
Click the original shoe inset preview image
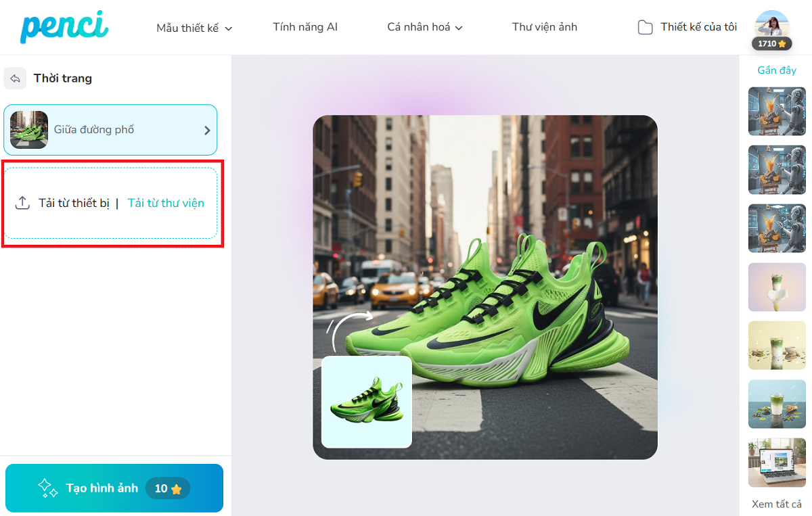(x=367, y=402)
